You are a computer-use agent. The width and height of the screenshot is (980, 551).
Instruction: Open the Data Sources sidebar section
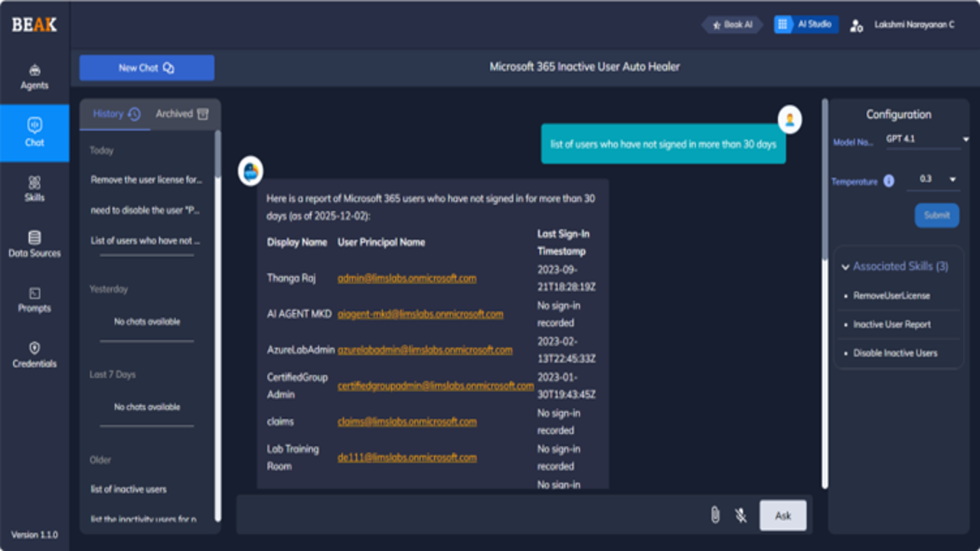(34, 245)
